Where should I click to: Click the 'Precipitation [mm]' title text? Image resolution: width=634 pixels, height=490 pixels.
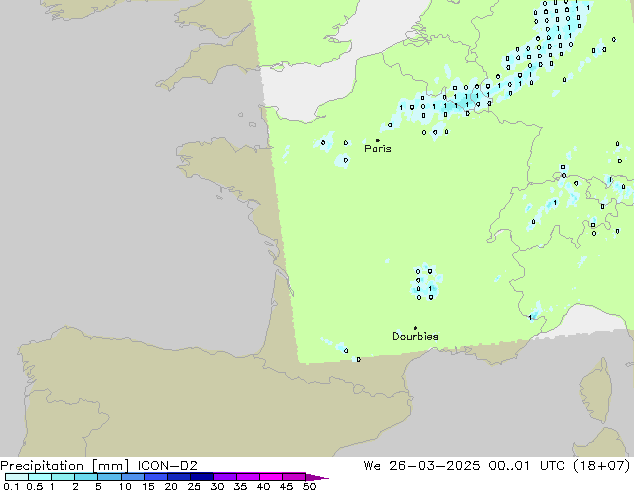pyautogui.click(x=65, y=466)
